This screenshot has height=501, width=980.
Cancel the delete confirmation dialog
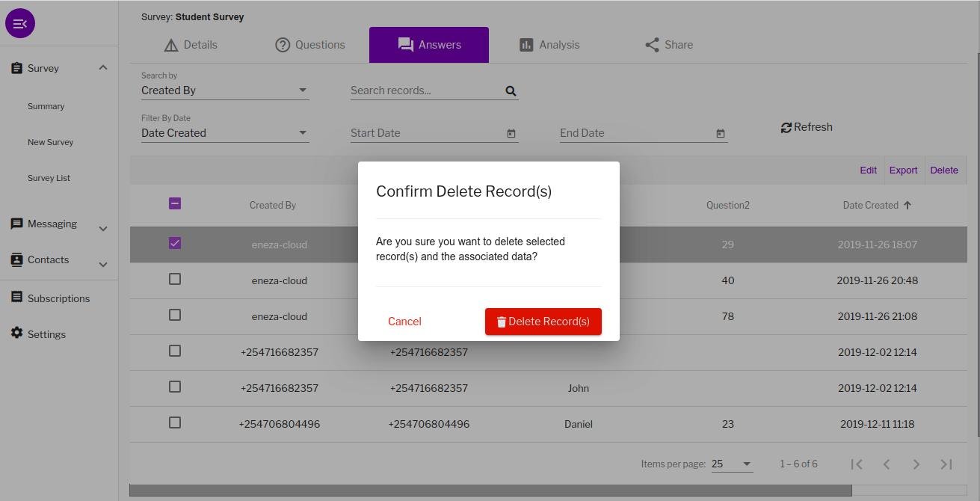pyautogui.click(x=404, y=322)
